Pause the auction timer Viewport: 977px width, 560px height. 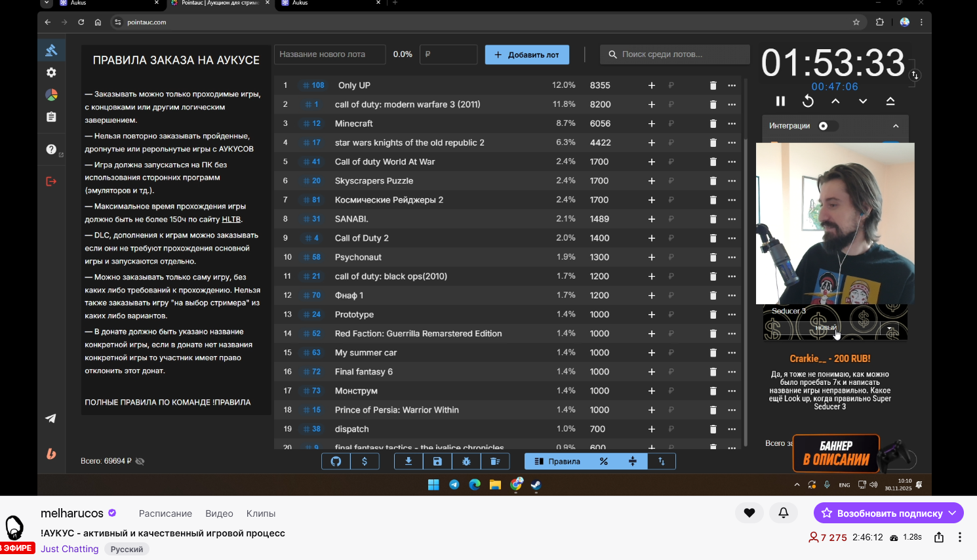780,101
